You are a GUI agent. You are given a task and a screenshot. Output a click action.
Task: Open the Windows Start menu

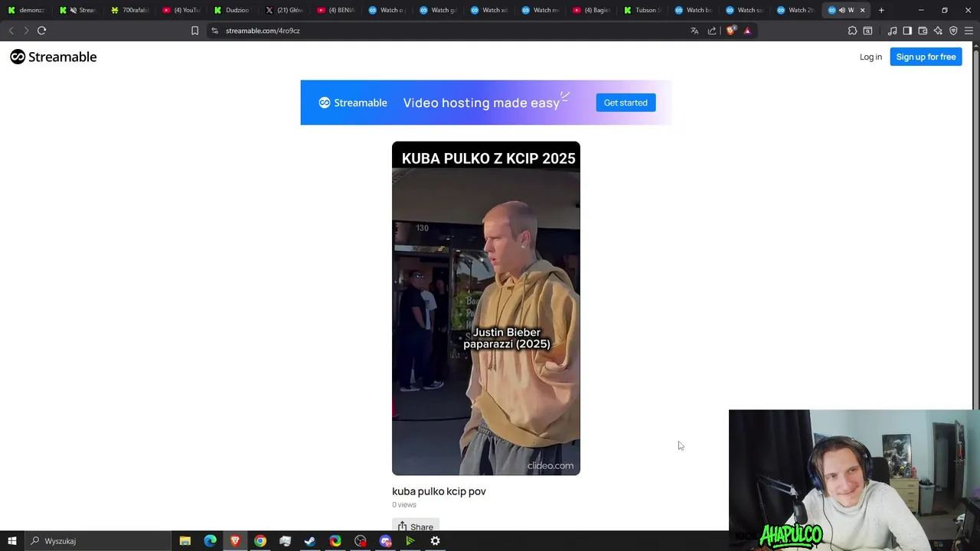[11, 541]
